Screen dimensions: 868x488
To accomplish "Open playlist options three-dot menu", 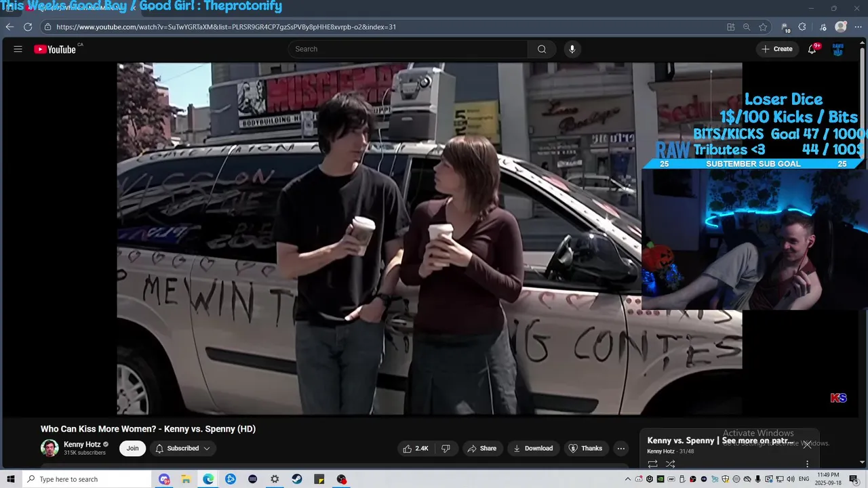I will point(807,464).
